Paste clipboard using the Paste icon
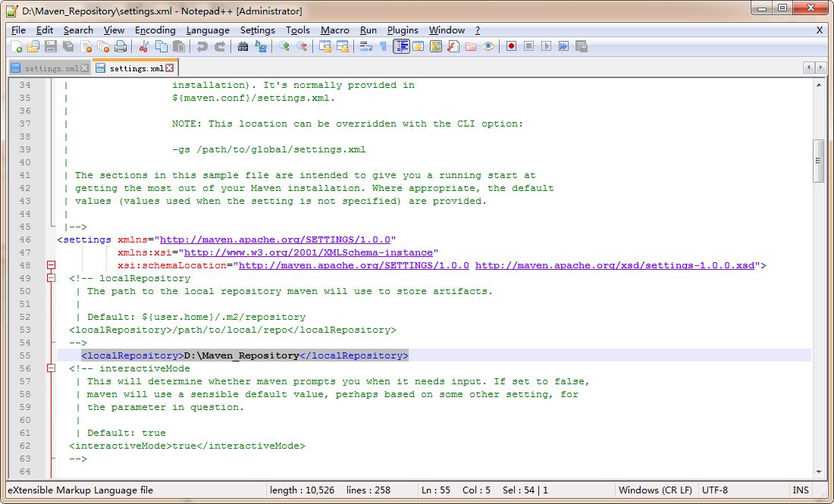Viewport: 834px width, 504px height. [179, 47]
